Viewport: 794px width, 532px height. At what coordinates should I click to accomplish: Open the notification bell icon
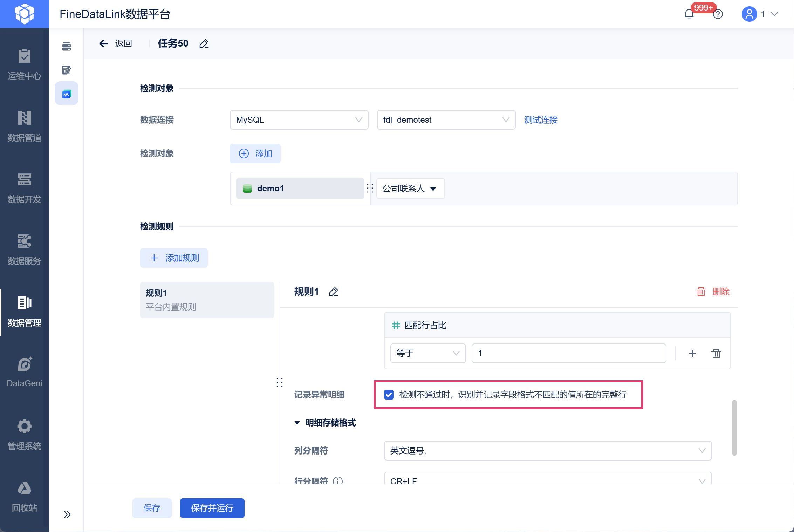689,14
